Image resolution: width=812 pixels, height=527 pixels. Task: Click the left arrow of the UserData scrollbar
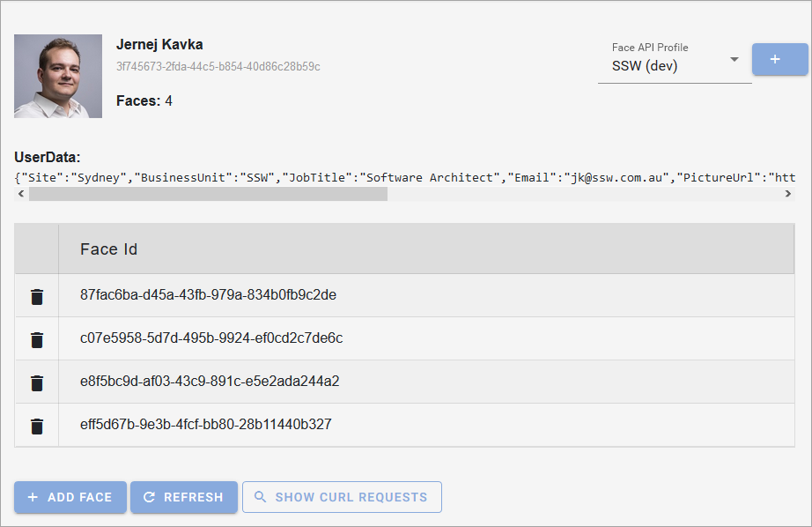[x=19, y=194]
